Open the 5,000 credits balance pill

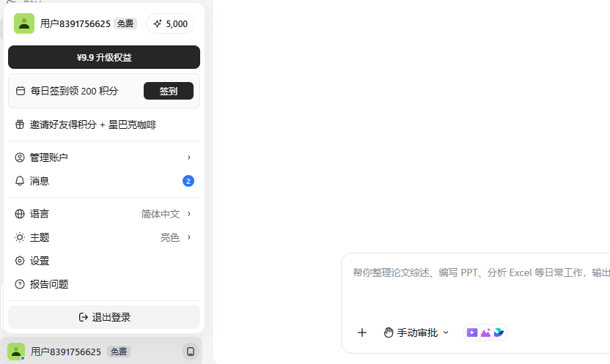[170, 23]
